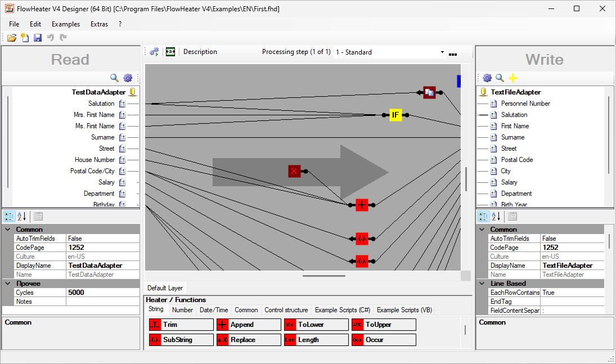Viewport: 616px width, 364px height.
Task: Click the Write side magnifier preview icon
Action: (x=500, y=78)
